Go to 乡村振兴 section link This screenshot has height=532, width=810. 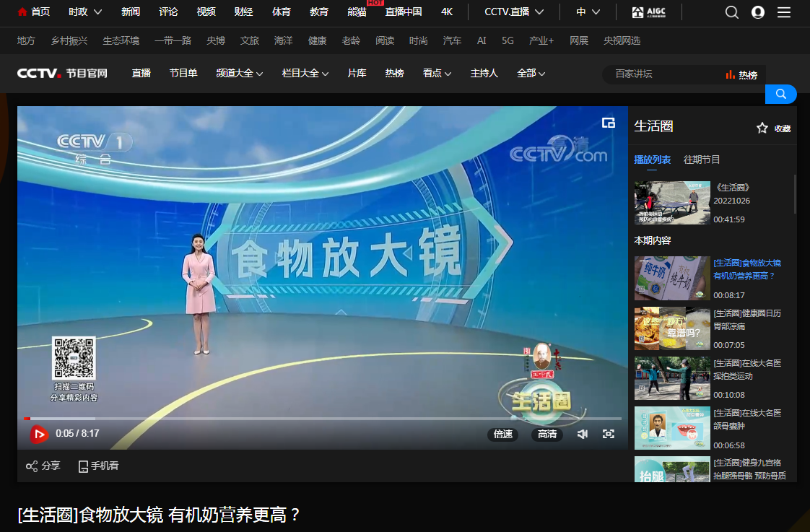69,41
